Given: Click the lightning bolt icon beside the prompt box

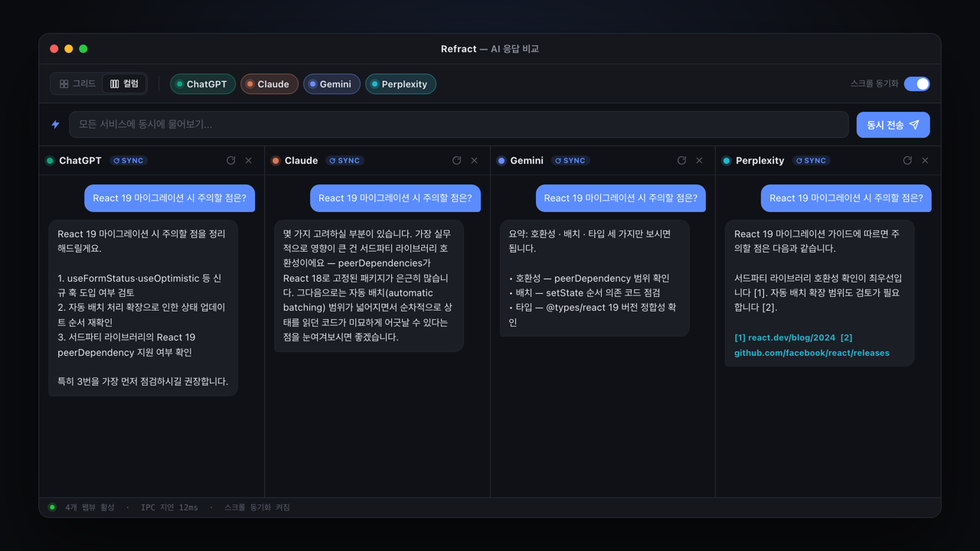Looking at the screenshot, I should pyautogui.click(x=55, y=125).
